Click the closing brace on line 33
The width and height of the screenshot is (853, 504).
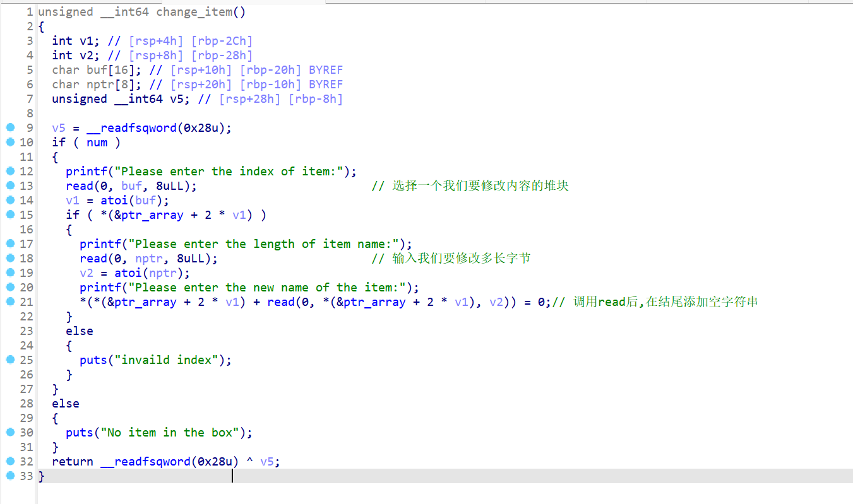tap(42, 476)
